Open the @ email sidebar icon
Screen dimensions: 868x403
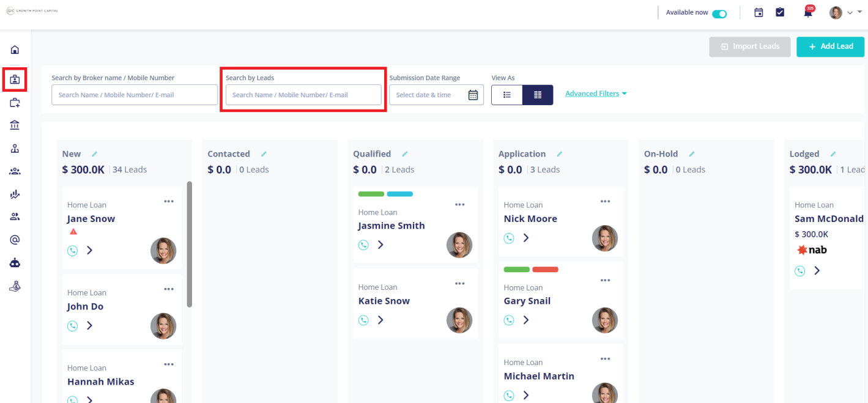(x=15, y=240)
